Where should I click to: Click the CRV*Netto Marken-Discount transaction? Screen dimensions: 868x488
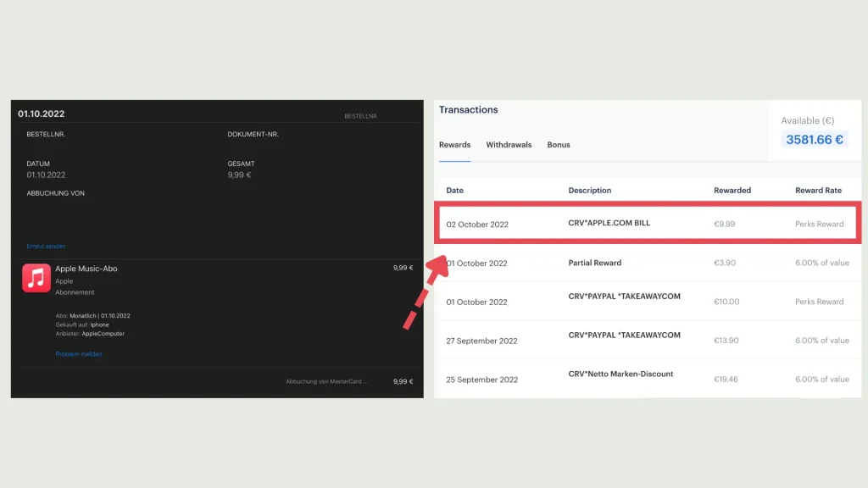620,374
